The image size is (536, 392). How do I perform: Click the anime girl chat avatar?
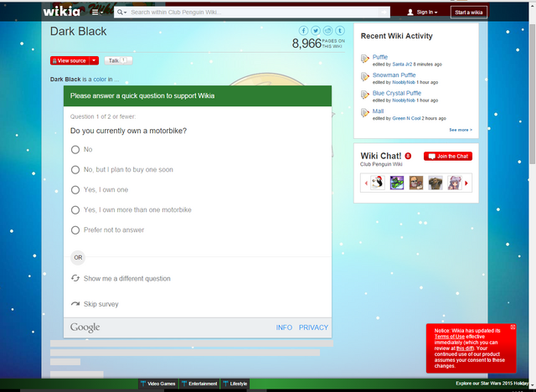click(455, 183)
